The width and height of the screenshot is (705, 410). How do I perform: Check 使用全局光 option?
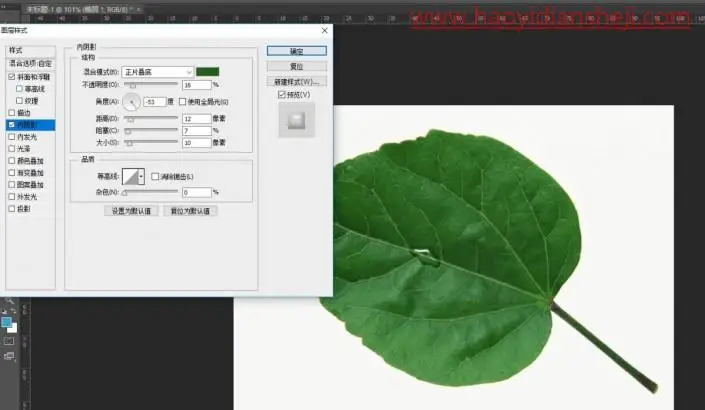183,102
